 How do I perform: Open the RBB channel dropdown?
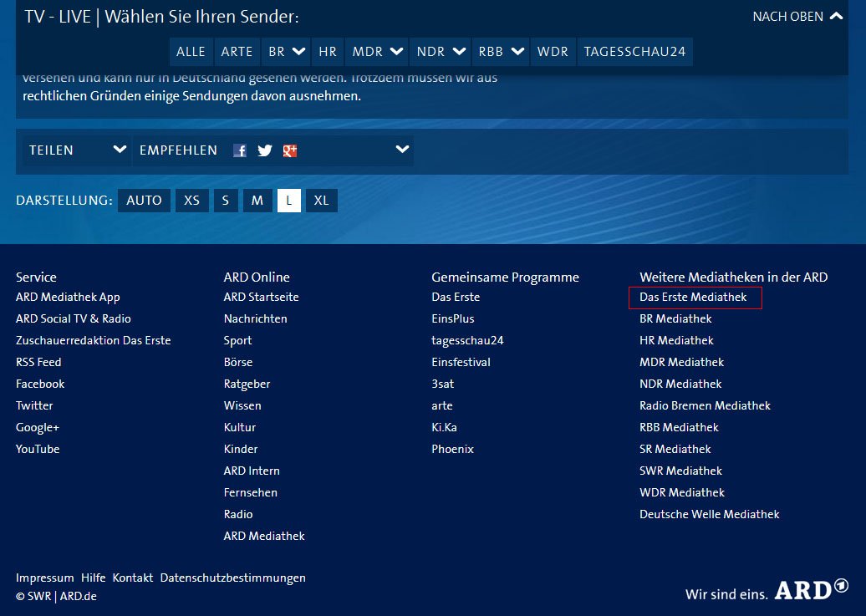pos(517,51)
